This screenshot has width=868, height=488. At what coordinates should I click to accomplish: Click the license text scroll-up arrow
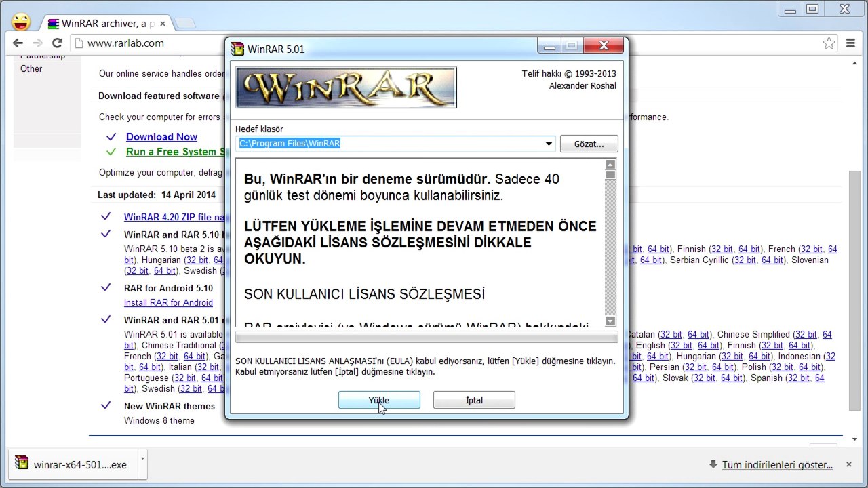pos(610,165)
